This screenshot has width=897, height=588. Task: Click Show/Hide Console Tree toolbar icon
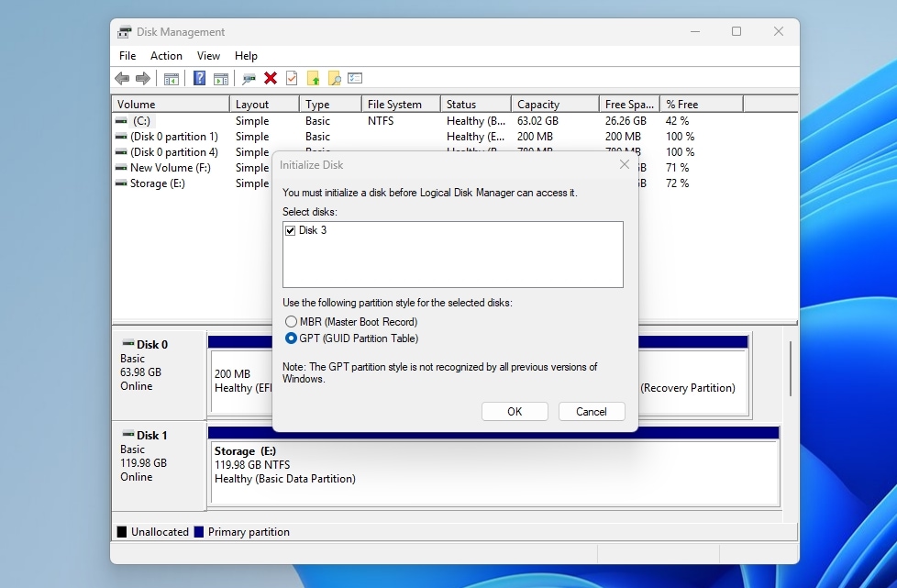171,78
